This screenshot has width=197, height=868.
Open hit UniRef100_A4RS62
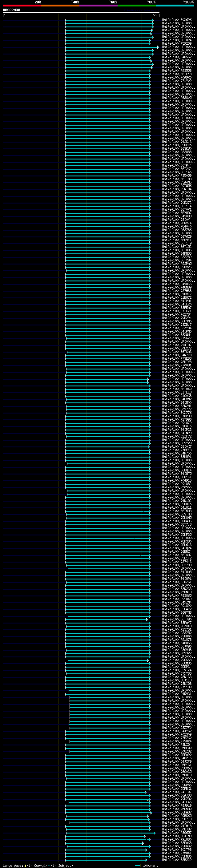click(176, 57)
